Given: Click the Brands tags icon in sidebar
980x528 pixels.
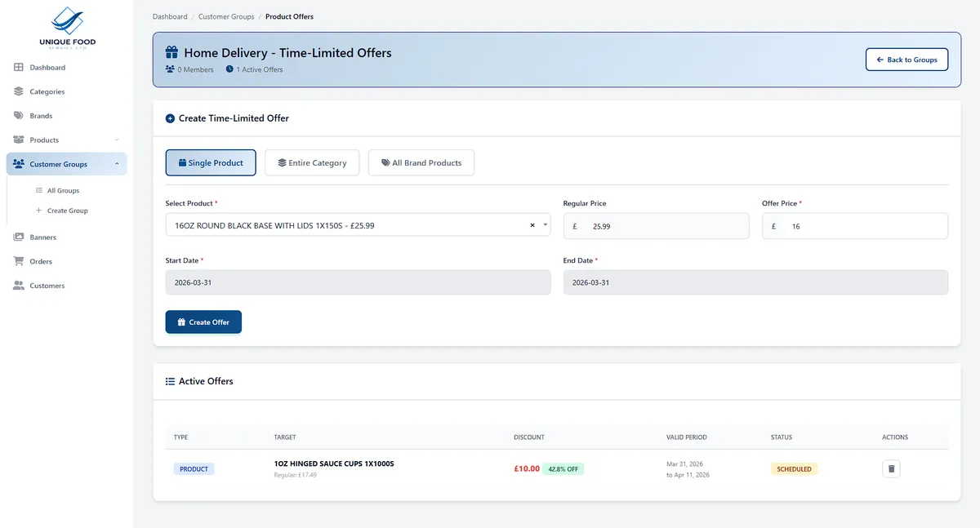Looking at the screenshot, I should pos(19,116).
